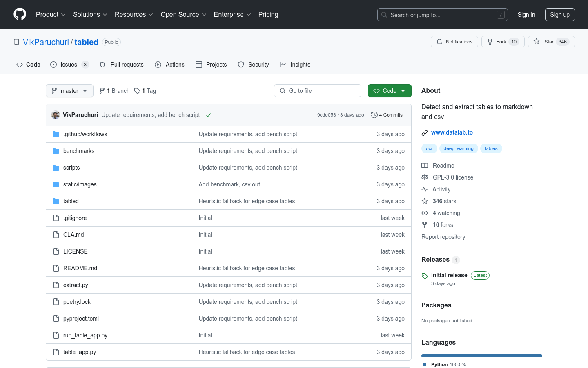The width and height of the screenshot is (588, 368).
Task: Click the folder icon for .github/workflows
Action: (x=56, y=134)
